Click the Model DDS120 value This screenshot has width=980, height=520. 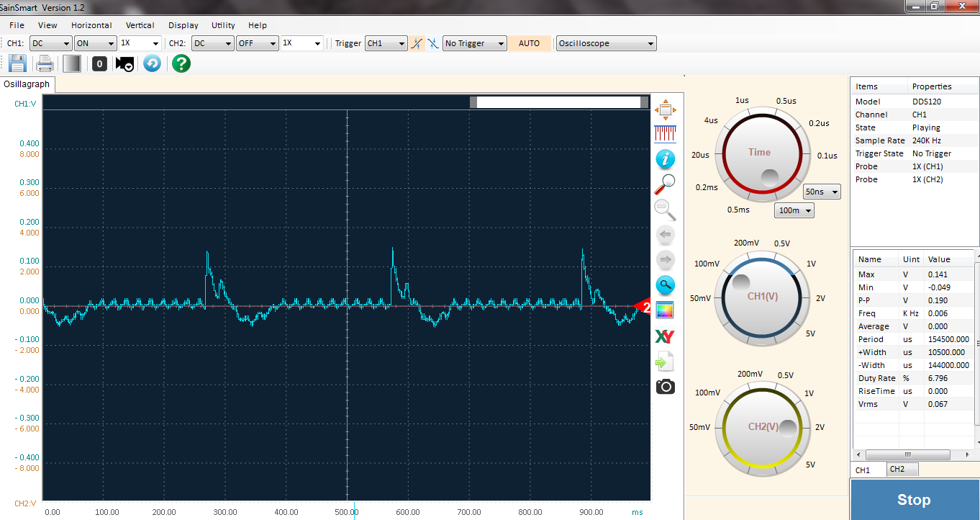tap(927, 102)
